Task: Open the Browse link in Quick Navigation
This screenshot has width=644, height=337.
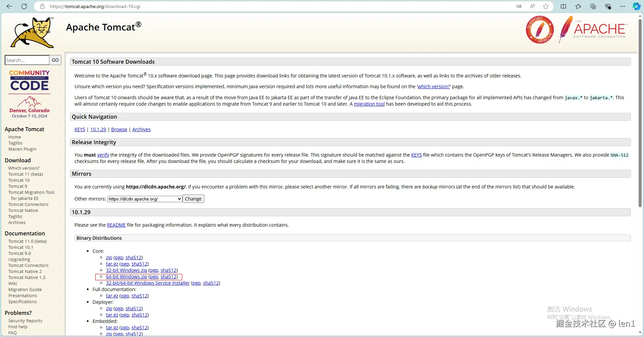Action: pyautogui.click(x=119, y=129)
